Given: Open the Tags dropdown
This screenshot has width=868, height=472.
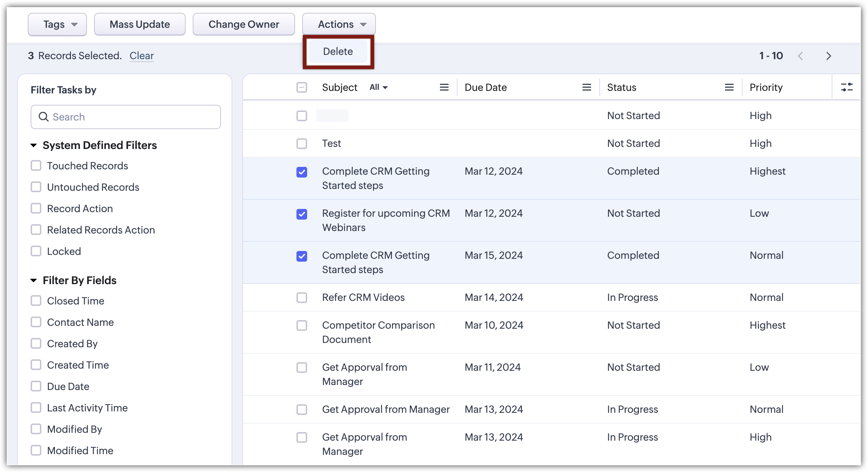Looking at the screenshot, I should pos(57,24).
